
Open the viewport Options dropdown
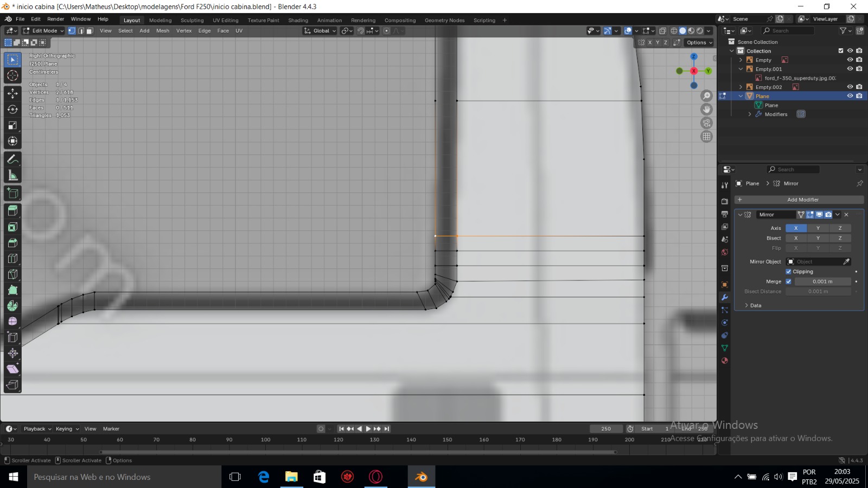click(699, 42)
